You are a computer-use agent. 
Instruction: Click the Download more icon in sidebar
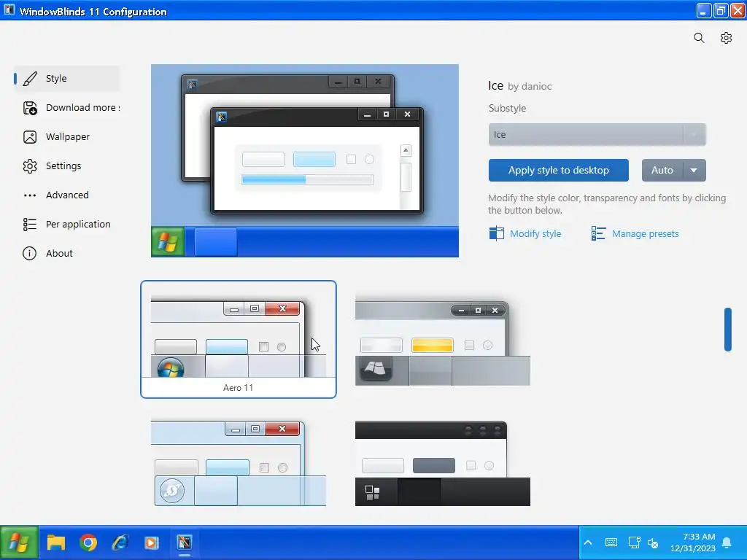tap(29, 108)
